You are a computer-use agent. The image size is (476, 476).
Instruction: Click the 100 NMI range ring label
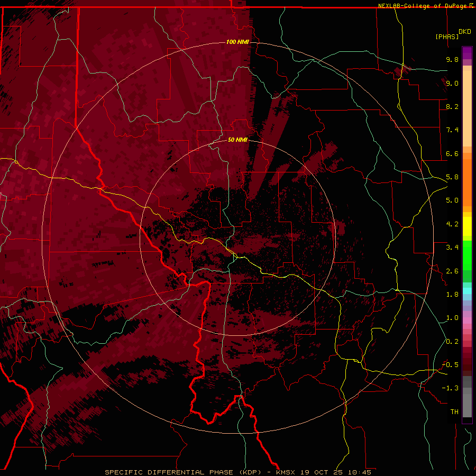pos(237,42)
